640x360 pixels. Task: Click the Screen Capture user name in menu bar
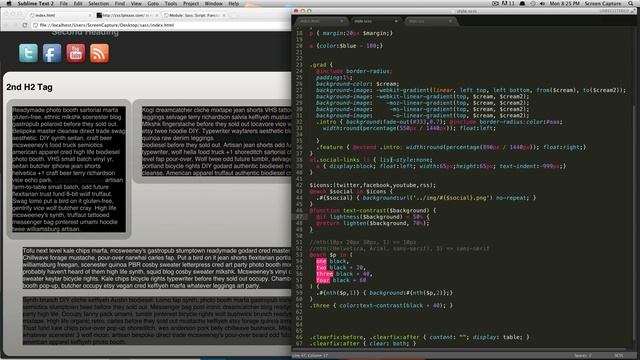[602, 3]
